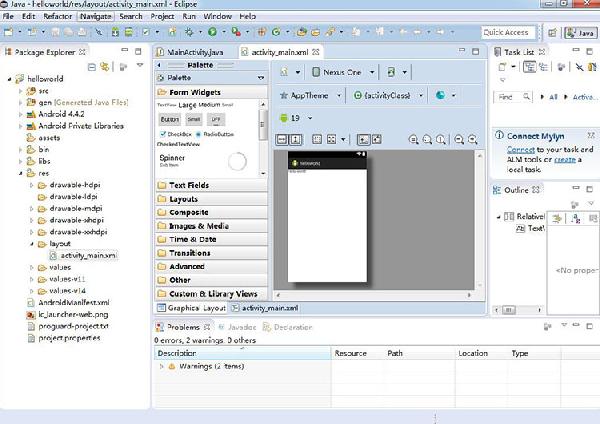Click the New Java class green C icon
Screen dimensions: 600x424
pos(276,32)
